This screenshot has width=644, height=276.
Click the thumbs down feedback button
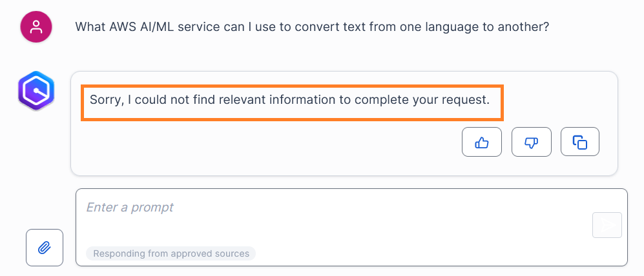pyautogui.click(x=531, y=142)
